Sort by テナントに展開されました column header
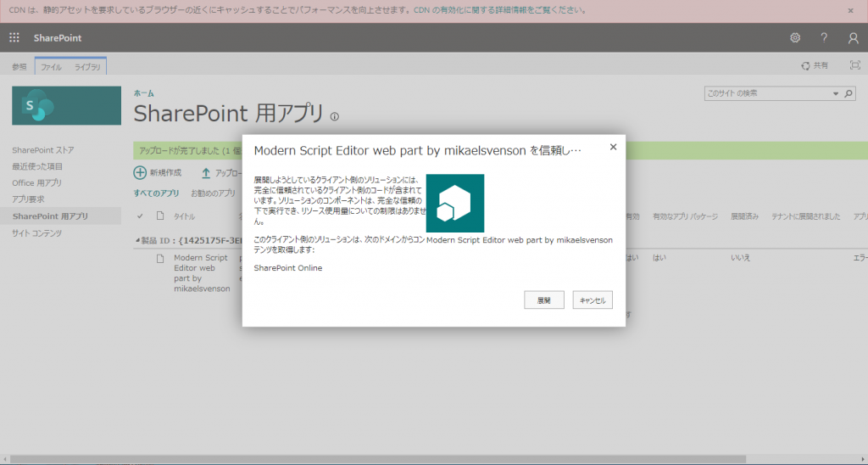This screenshot has width=868, height=465. click(806, 216)
